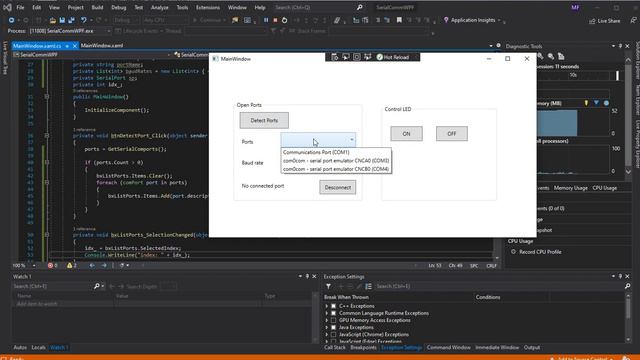This screenshot has height=360, width=640.
Task: Click the Desconnect button in MainWindow
Action: pos(338,187)
